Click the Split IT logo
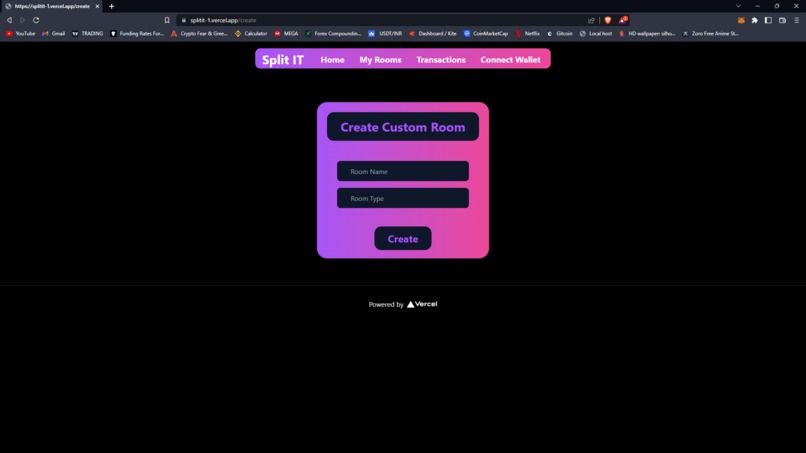Viewport: 806px width, 453px height. pyautogui.click(x=283, y=60)
